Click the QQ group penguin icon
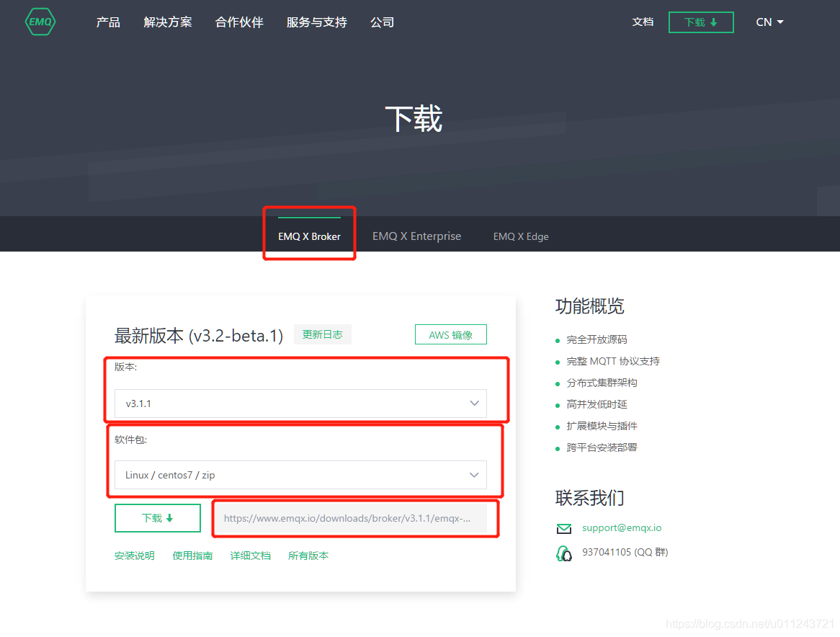This screenshot has width=840, height=637. [x=563, y=553]
